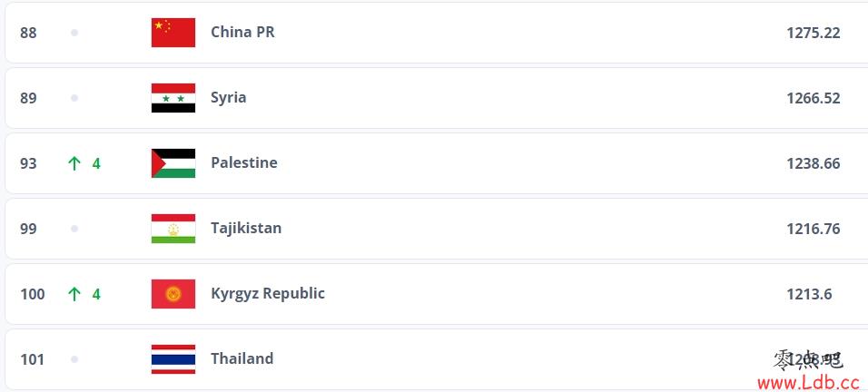Open the China PR team link

click(x=242, y=32)
